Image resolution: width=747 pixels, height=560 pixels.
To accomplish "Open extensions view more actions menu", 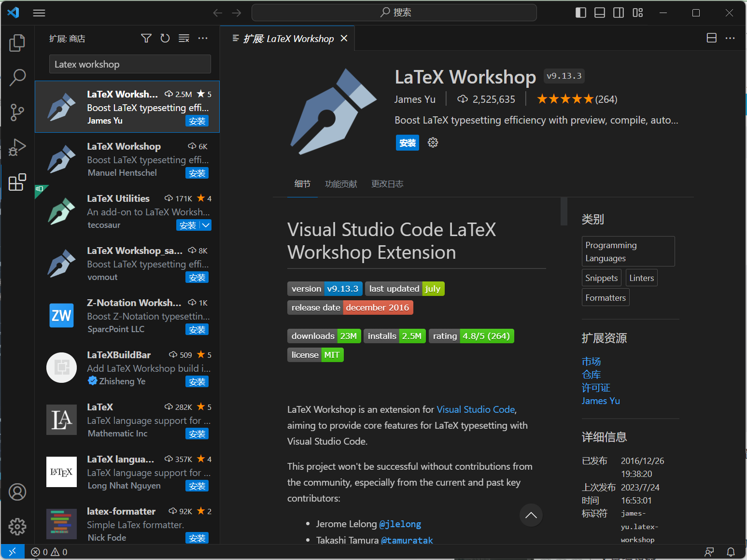I will coord(203,38).
